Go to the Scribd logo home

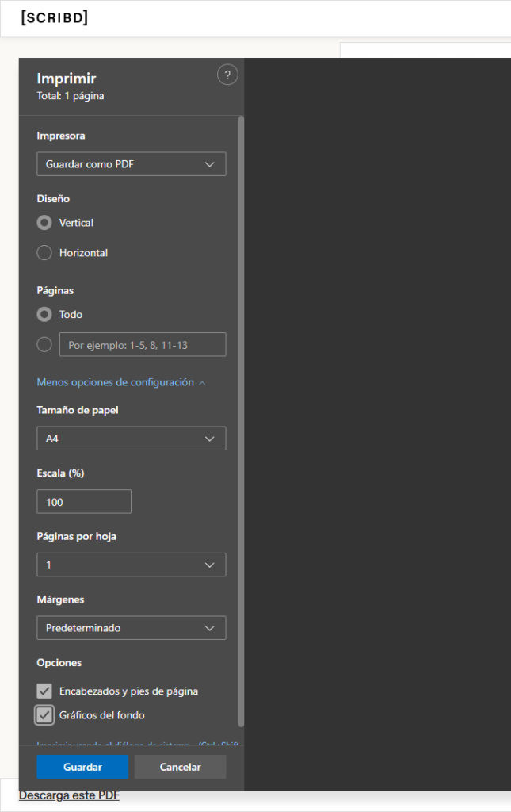(55, 17)
